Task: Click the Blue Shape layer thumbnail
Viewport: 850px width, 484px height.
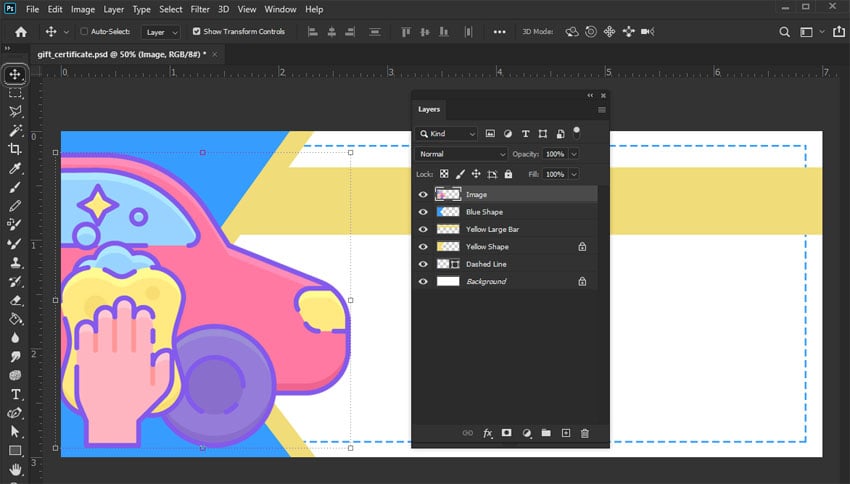Action: [x=448, y=212]
